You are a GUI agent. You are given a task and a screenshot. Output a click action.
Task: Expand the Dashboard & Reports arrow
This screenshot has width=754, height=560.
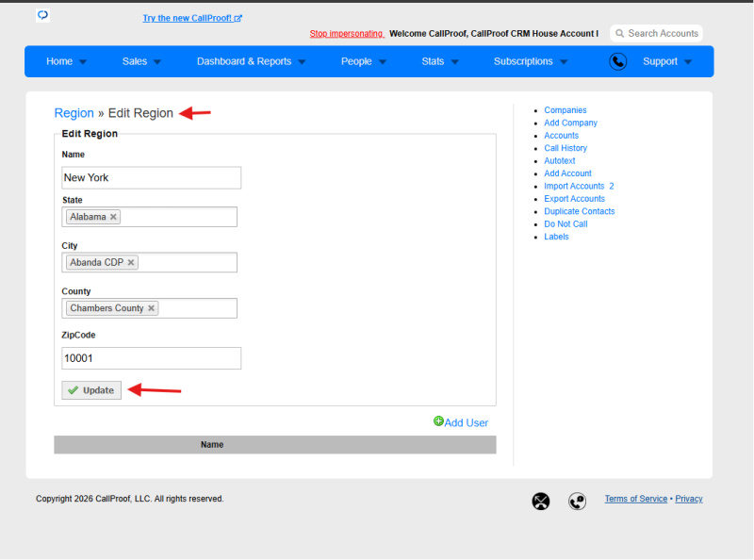pyautogui.click(x=302, y=62)
